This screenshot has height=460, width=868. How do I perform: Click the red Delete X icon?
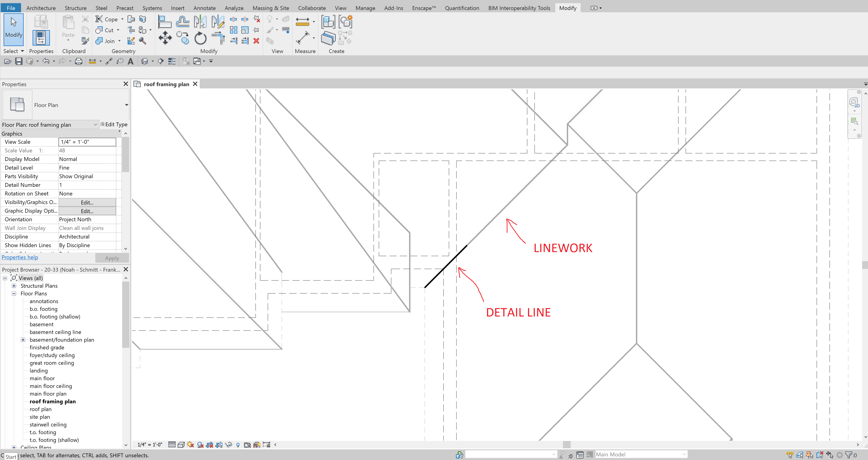(x=256, y=41)
